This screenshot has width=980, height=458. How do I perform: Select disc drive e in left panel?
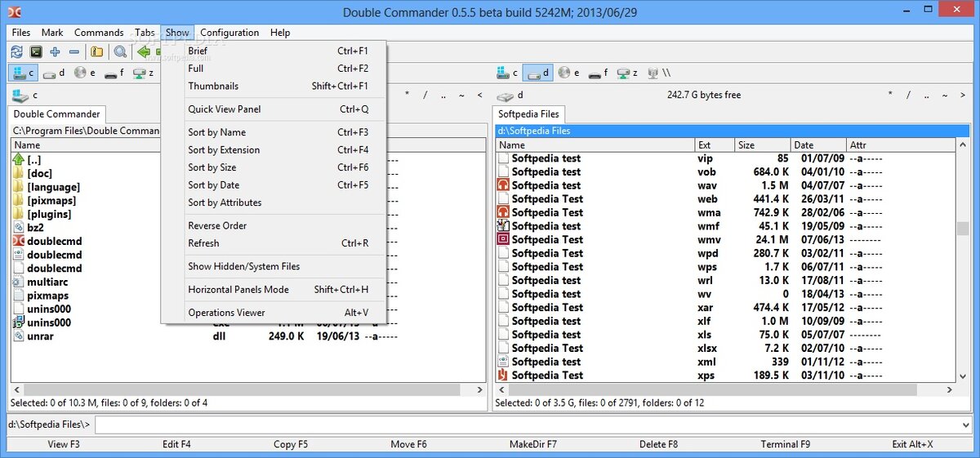point(85,73)
